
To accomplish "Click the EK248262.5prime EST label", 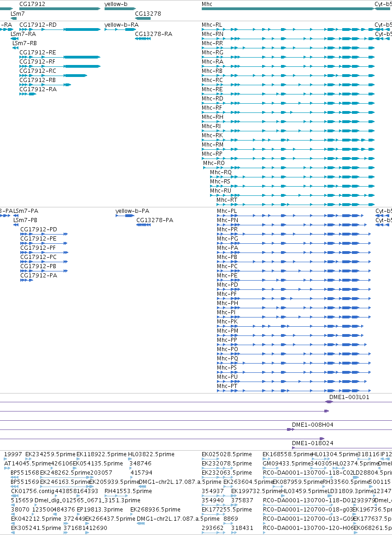I will coord(65,473).
